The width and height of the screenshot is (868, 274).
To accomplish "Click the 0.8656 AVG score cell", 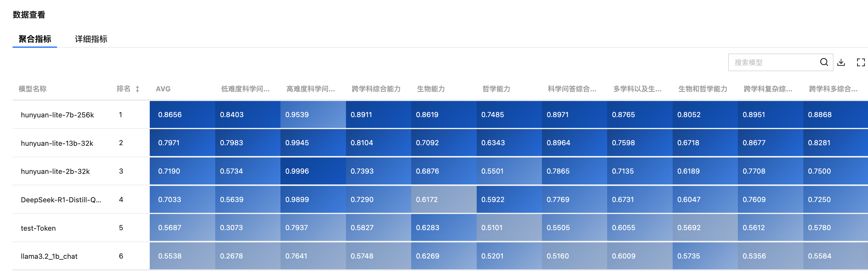I will point(182,115).
